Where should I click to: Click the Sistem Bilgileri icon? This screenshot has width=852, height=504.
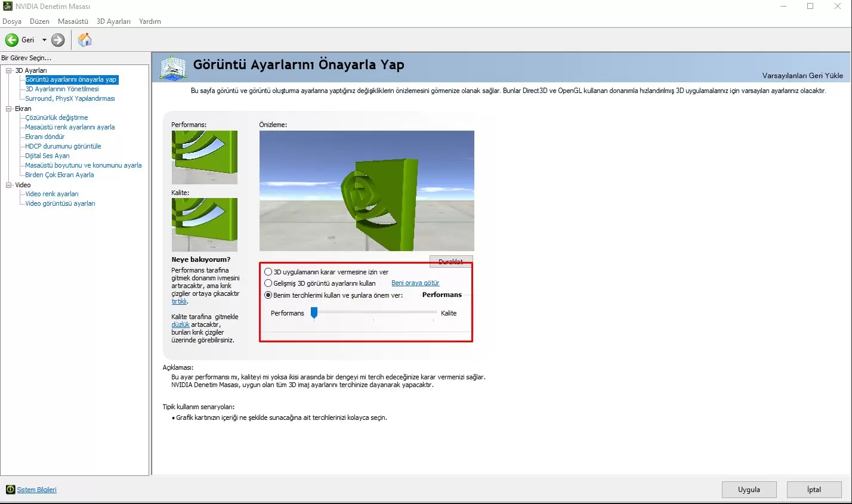point(10,490)
